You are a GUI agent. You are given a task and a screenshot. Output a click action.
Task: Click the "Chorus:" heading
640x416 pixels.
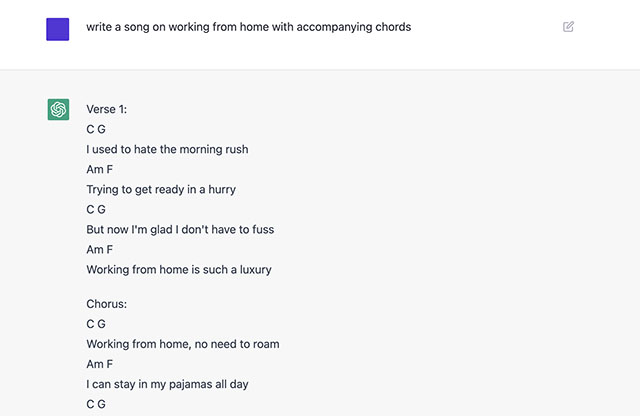point(106,304)
